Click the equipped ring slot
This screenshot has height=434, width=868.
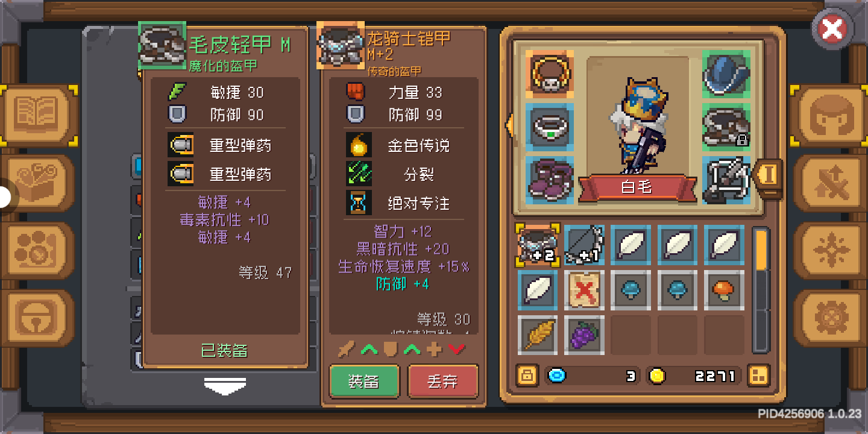[x=549, y=127]
